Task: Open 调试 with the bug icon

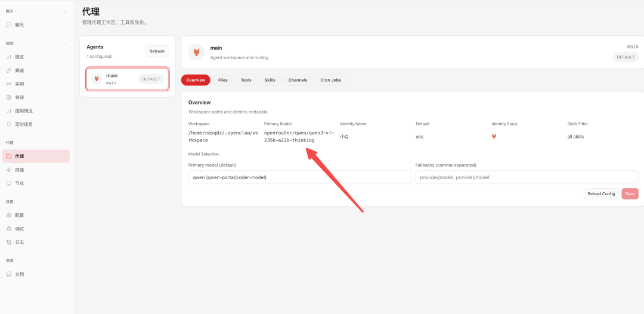Action: tap(9, 229)
